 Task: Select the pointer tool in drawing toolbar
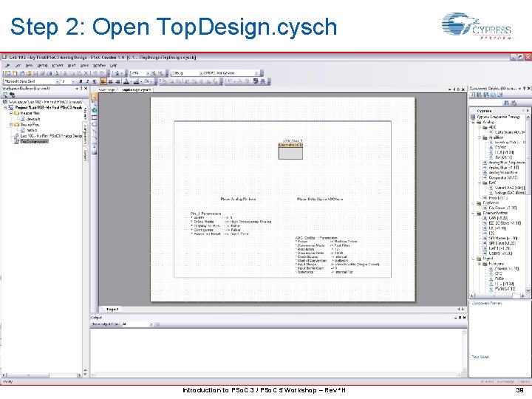[x=95, y=96]
